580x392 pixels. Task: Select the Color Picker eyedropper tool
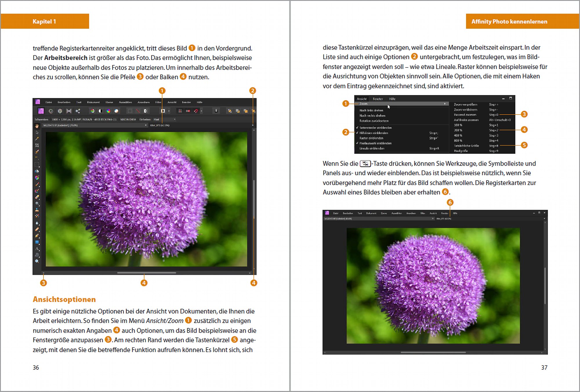[x=37, y=139]
